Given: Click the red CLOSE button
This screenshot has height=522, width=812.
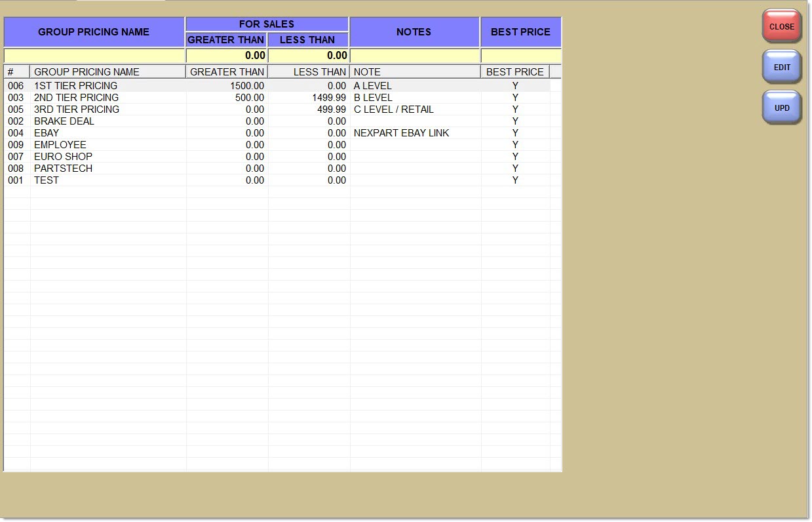Looking at the screenshot, I should pos(781,27).
